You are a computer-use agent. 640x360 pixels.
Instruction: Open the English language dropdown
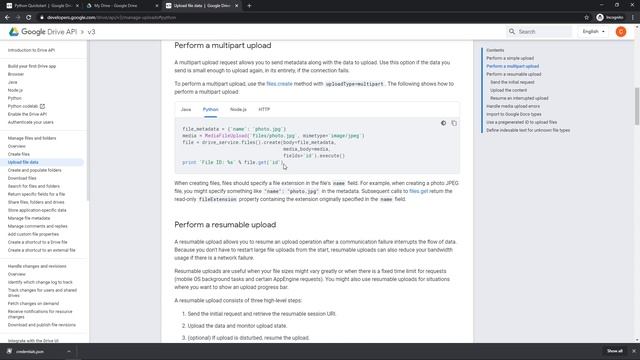593,31
